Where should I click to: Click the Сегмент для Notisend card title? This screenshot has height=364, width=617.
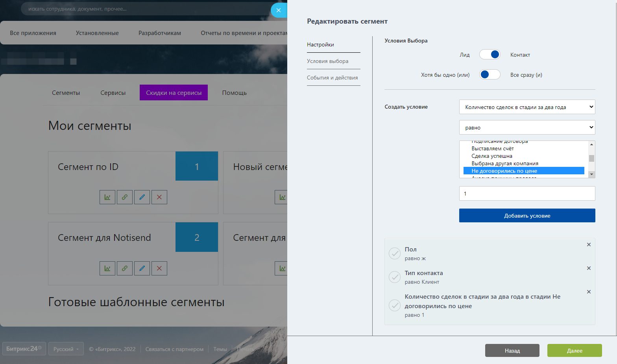pos(104,238)
